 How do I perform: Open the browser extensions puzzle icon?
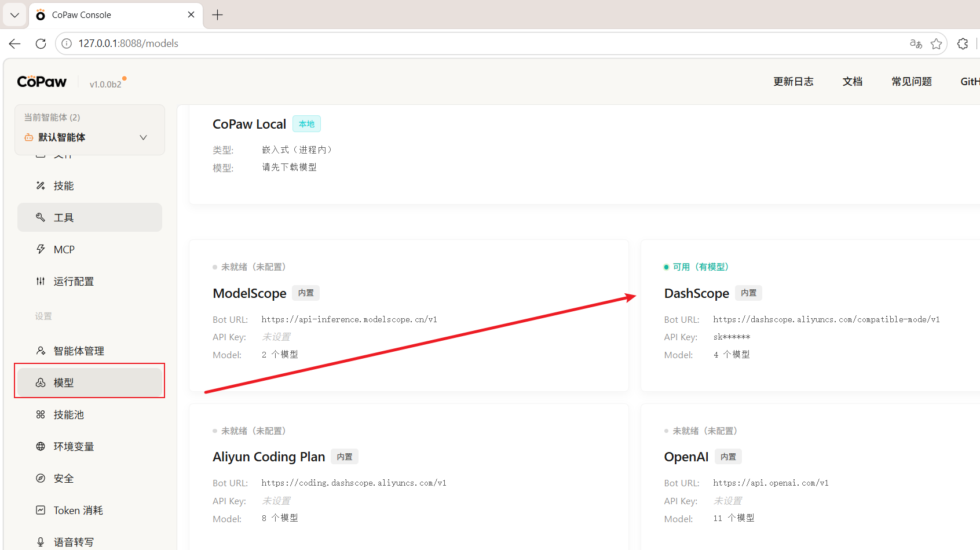[963, 43]
